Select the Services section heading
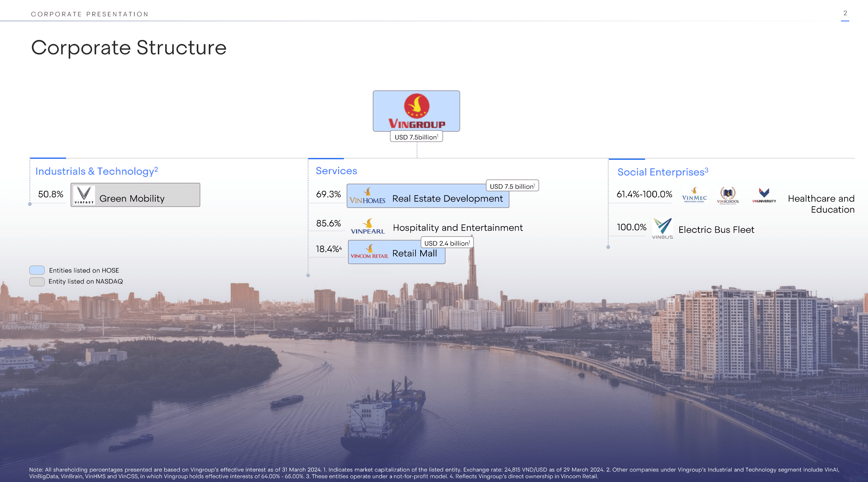The width and height of the screenshot is (868, 482). (336, 171)
